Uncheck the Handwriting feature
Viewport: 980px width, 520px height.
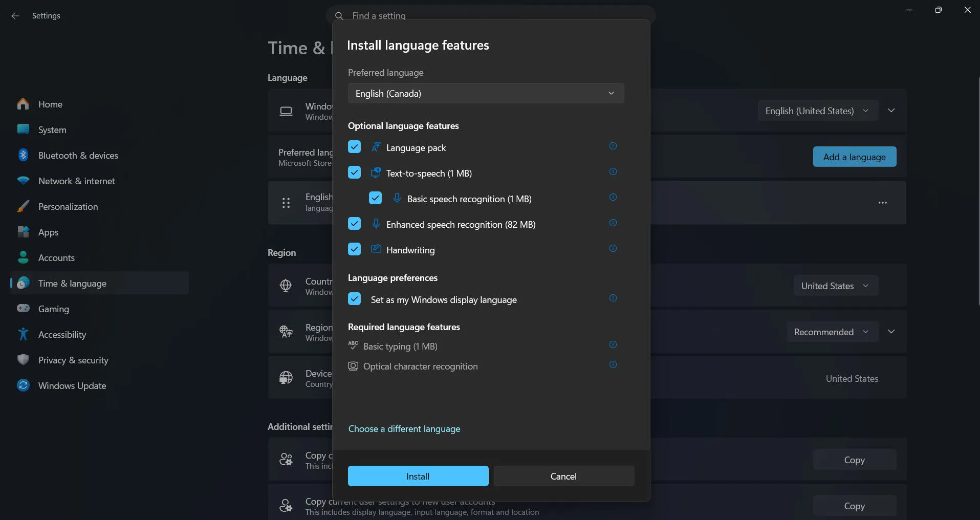(x=354, y=249)
